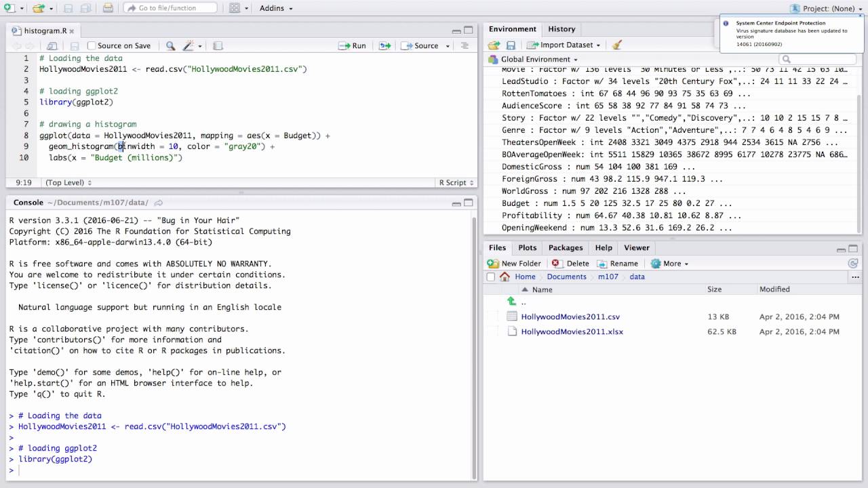Image resolution: width=868 pixels, height=488 pixels.
Task: Switch to the History tab
Action: tap(561, 29)
